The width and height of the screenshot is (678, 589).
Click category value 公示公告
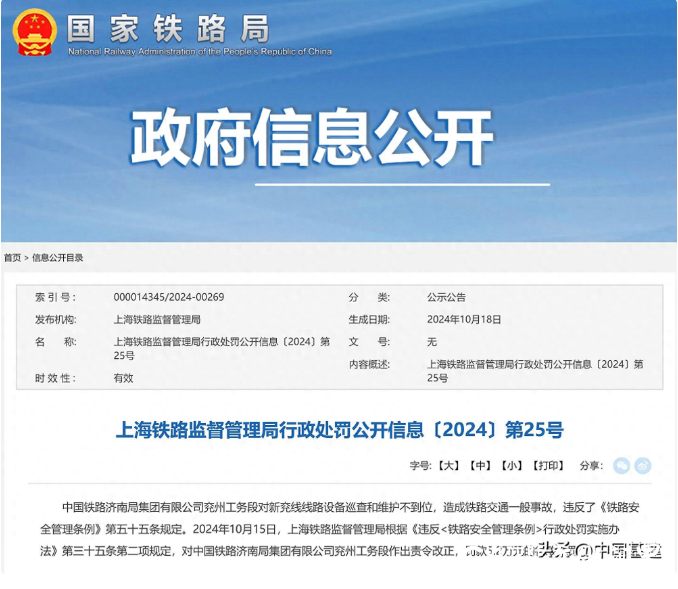[x=446, y=297]
